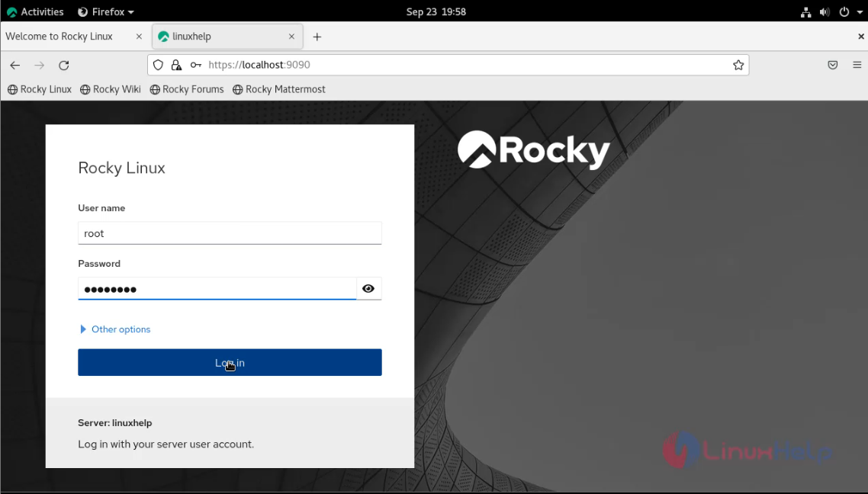Show the password with the eye icon
868x494 pixels.
click(368, 288)
